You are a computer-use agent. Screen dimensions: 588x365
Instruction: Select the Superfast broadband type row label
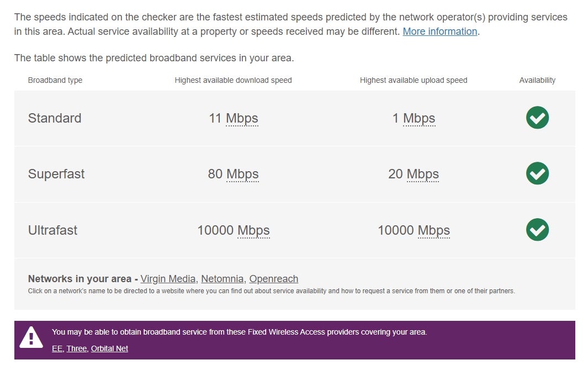56,174
